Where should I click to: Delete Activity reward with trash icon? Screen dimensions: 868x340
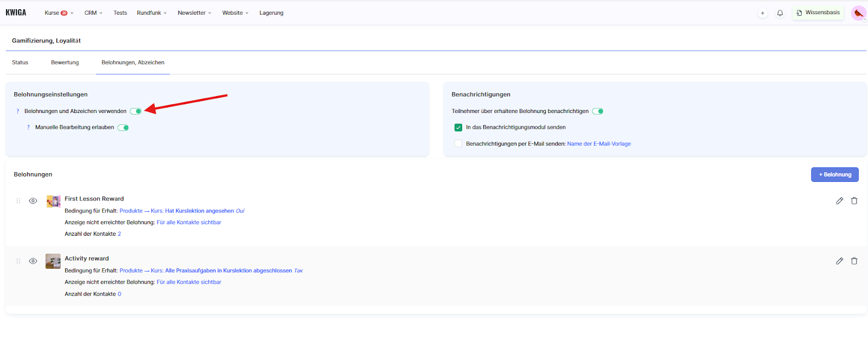pos(854,261)
